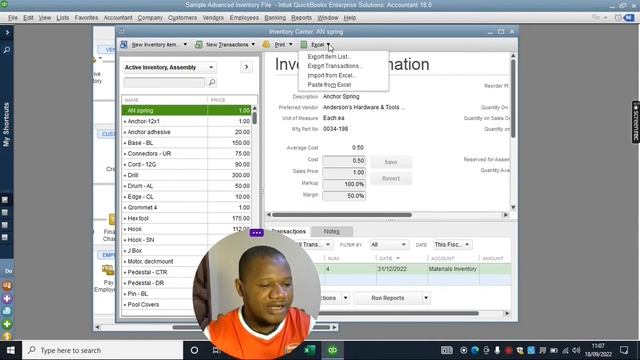Screen dimensions: 640x360
Task: Open the Reports menu
Action: pos(301,18)
